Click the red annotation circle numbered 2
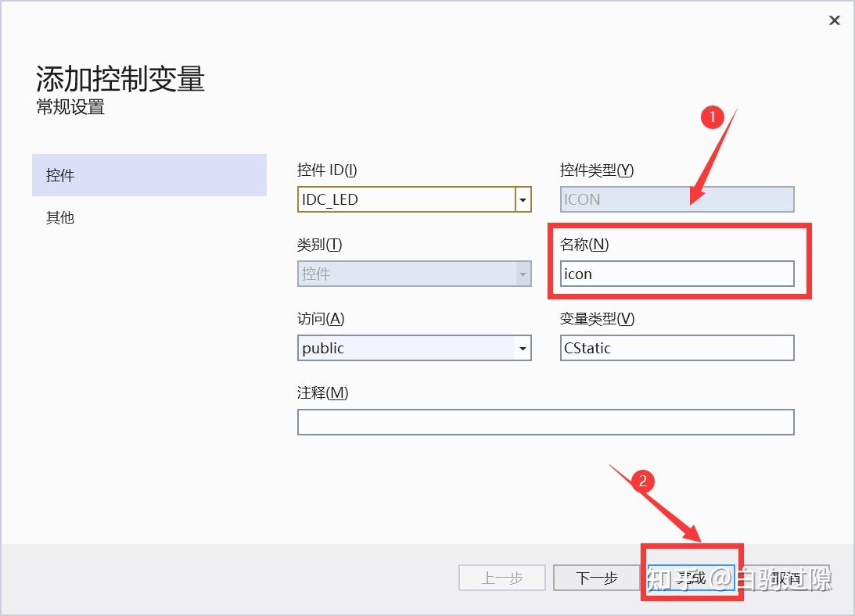Viewport: 855px width, 616px height. pyautogui.click(x=643, y=482)
